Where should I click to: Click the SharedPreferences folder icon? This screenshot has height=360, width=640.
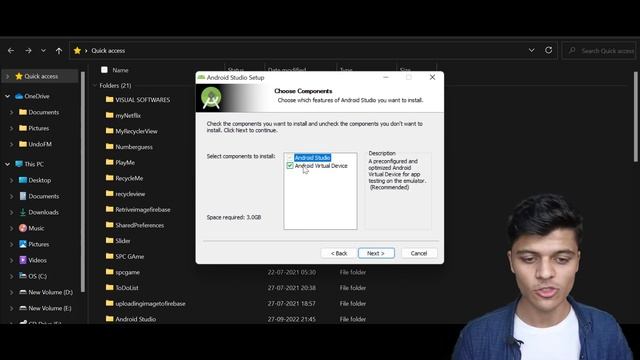[109, 225]
